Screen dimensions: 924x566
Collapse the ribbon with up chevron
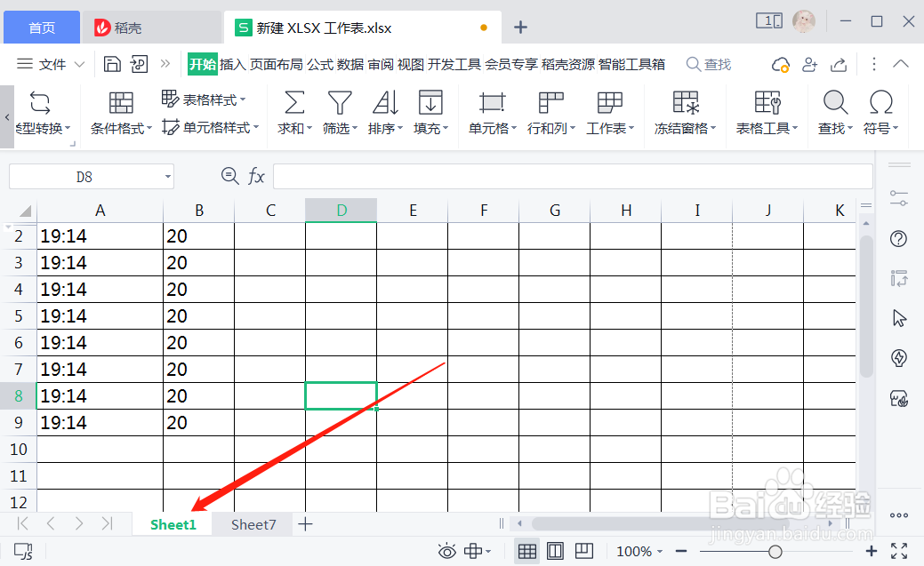coord(901,64)
